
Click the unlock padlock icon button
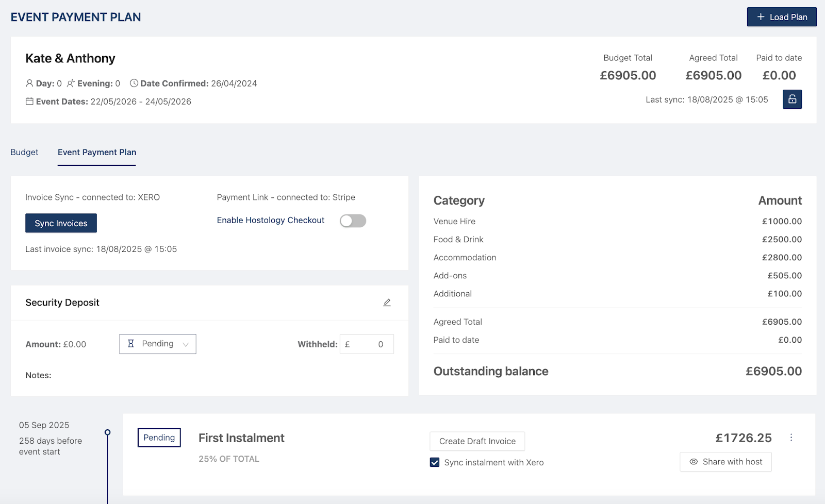tap(792, 99)
